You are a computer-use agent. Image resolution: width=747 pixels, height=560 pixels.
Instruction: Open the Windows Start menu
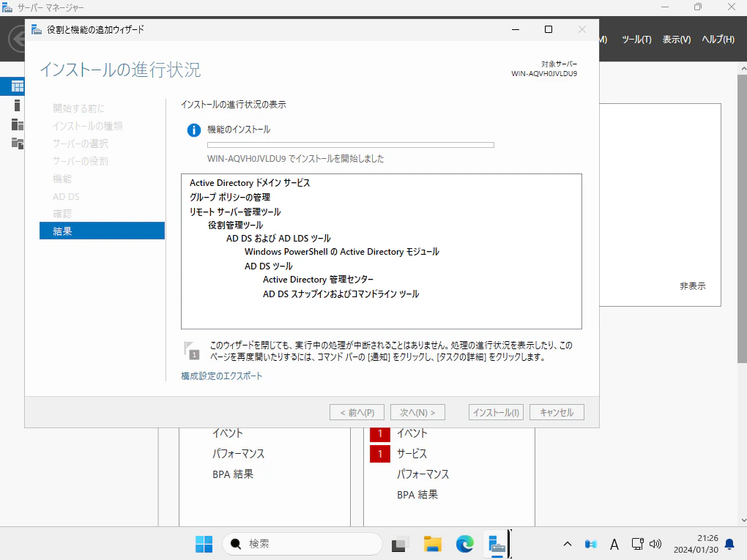pos(204,544)
